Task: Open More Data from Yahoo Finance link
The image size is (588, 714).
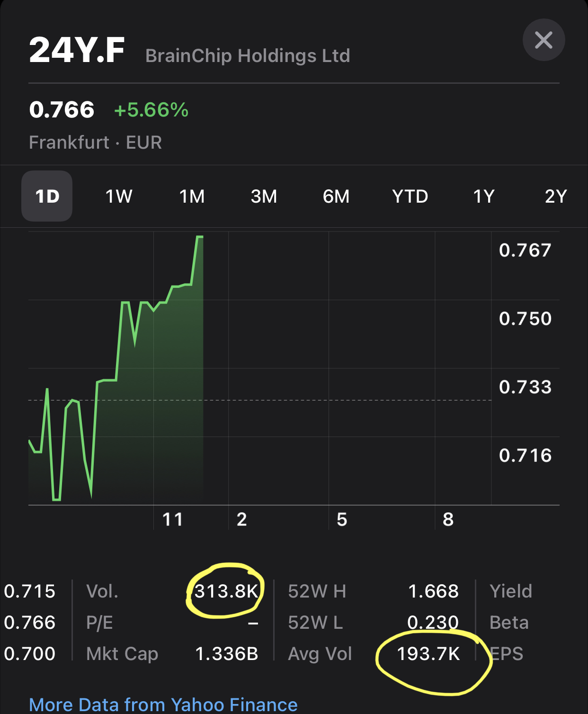Action: click(x=163, y=705)
